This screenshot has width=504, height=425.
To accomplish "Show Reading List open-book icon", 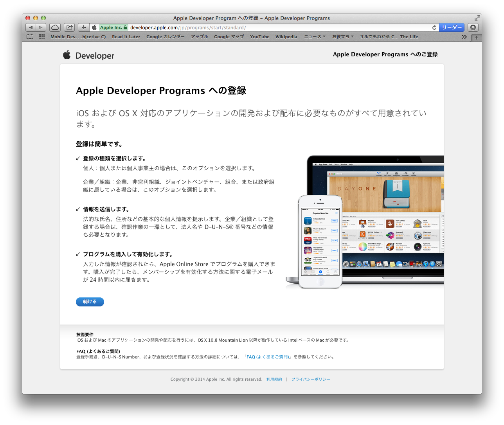I will 30,37.
